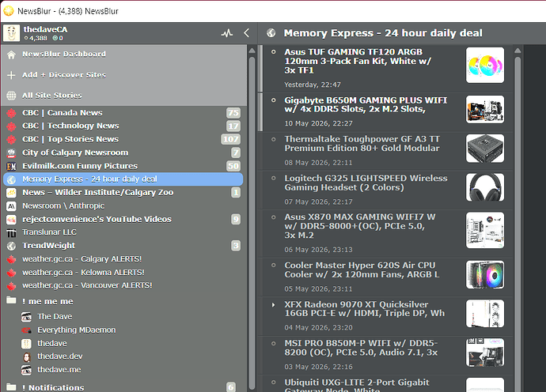Image resolution: width=546 pixels, height=392 pixels.
Task: Click the Logitech headset thumbnail
Action: tap(485, 187)
